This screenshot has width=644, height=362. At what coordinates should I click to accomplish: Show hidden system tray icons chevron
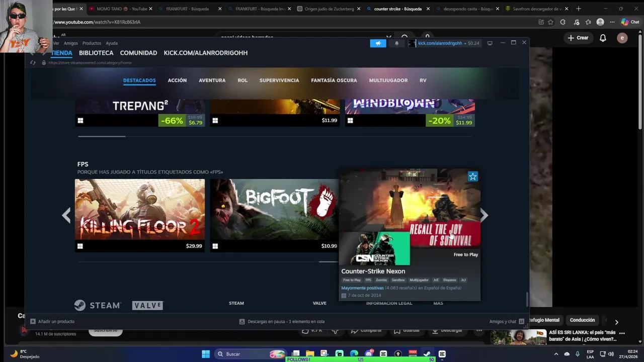[556, 354]
